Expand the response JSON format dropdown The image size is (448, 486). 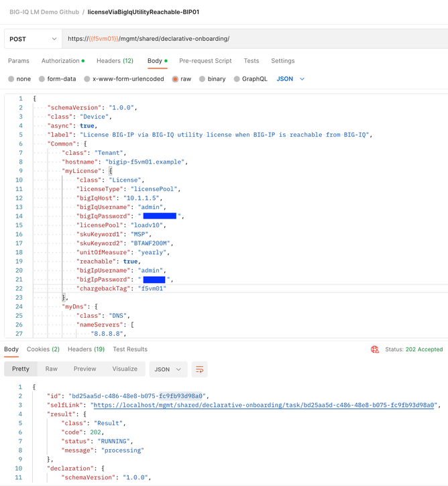click(168, 369)
